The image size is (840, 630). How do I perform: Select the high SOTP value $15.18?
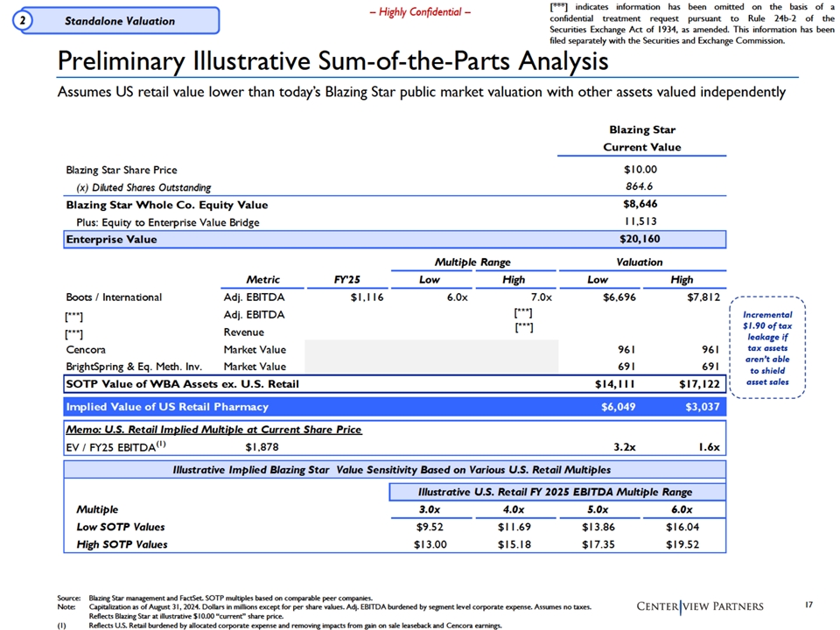coord(514,544)
